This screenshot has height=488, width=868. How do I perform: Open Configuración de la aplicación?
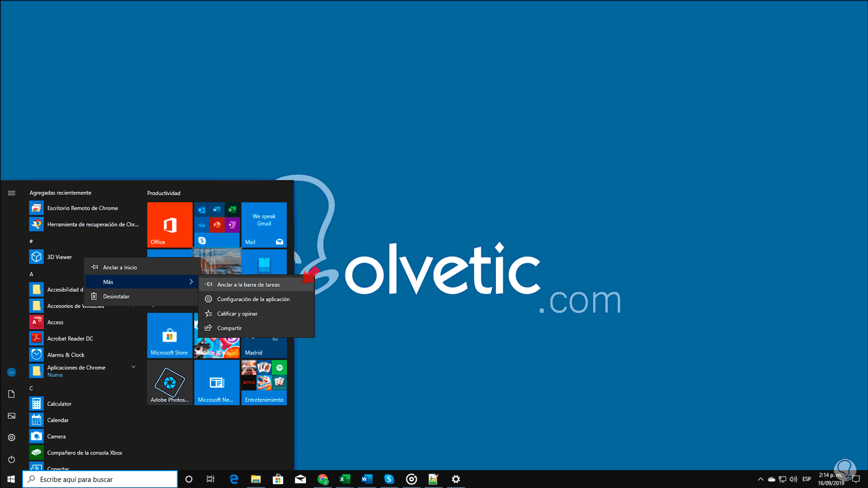tap(257, 299)
